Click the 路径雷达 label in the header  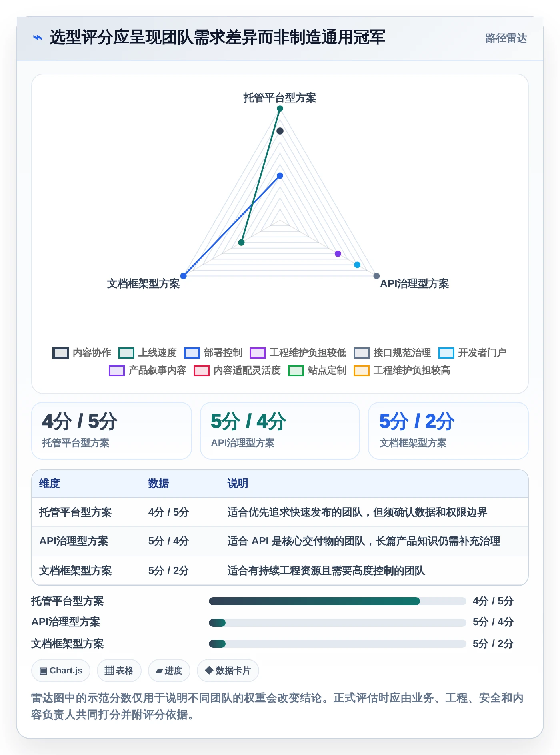pyautogui.click(x=506, y=38)
